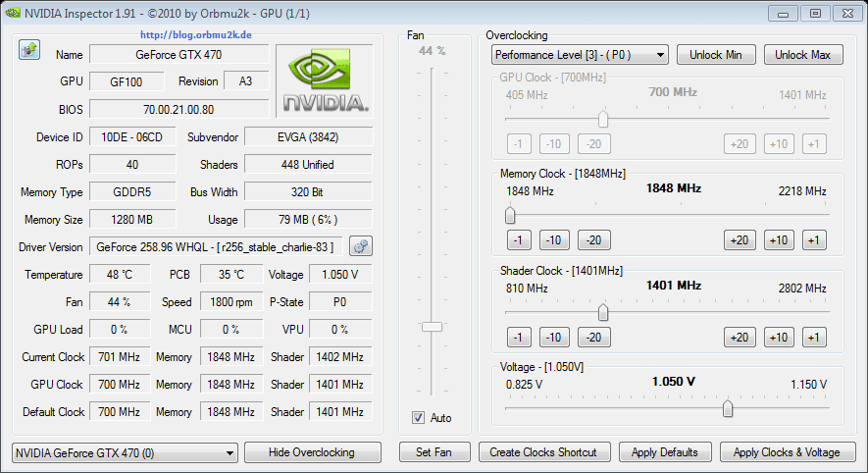Click the Usage 79 MB ( 6% ) value

[308, 220]
